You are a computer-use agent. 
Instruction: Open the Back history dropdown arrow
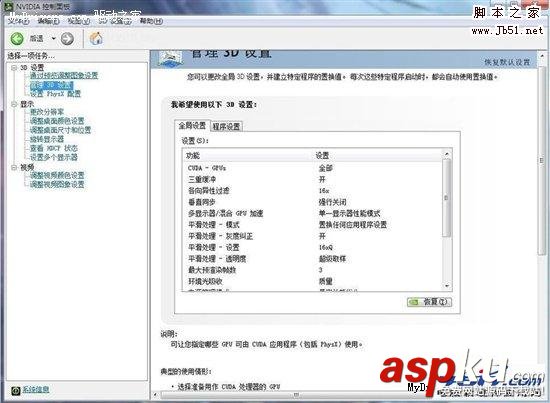click(54, 38)
